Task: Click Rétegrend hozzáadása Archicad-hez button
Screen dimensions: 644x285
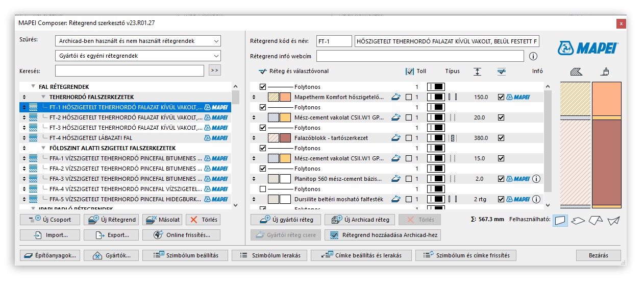Action: coord(383,235)
